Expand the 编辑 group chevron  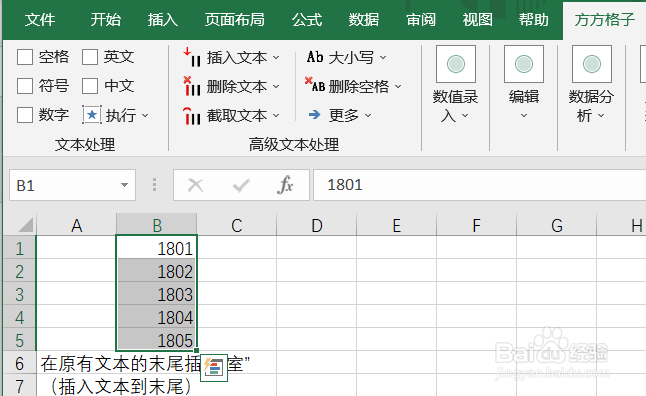(x=524, y=116)
